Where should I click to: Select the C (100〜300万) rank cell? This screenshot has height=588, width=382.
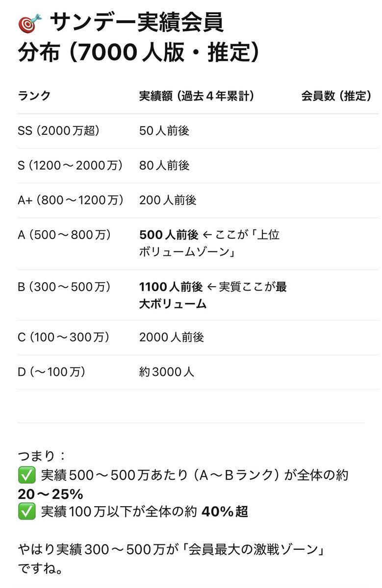tap(64, 338)
